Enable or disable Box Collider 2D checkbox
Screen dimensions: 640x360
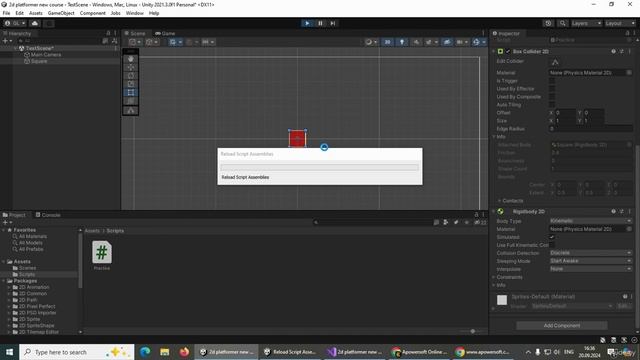click(508, 51)
